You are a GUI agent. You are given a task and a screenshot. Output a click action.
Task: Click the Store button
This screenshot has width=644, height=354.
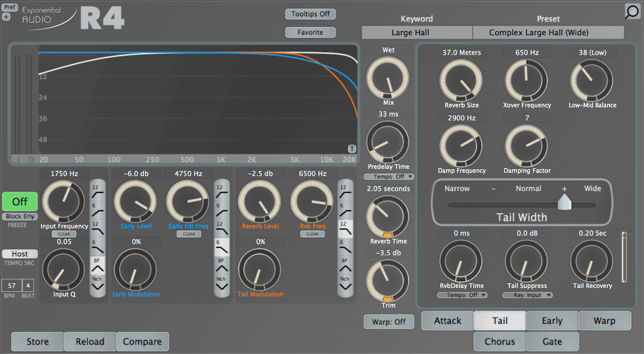(x=38, y=342)
